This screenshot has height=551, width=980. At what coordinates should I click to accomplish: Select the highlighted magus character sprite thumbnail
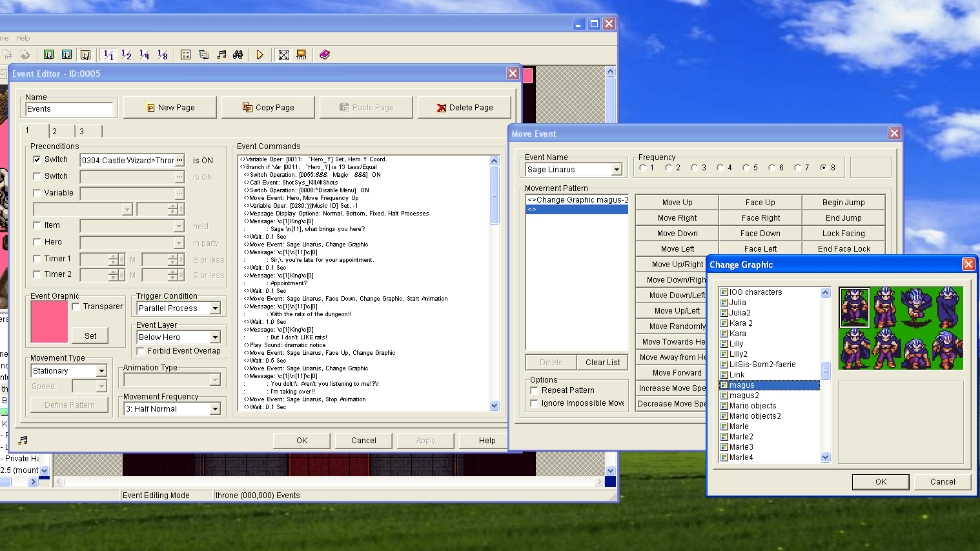point(855,308)
